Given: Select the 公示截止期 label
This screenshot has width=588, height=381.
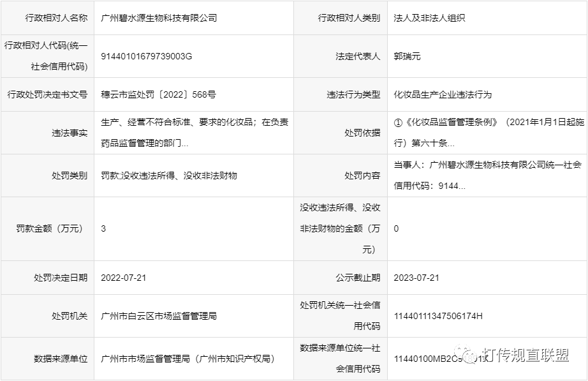Looking at the screenshot, I should (x=358, y=278).
